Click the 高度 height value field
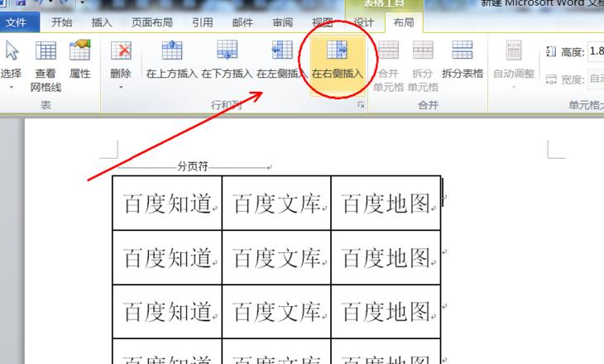604x364 pixels. point(596,51)
